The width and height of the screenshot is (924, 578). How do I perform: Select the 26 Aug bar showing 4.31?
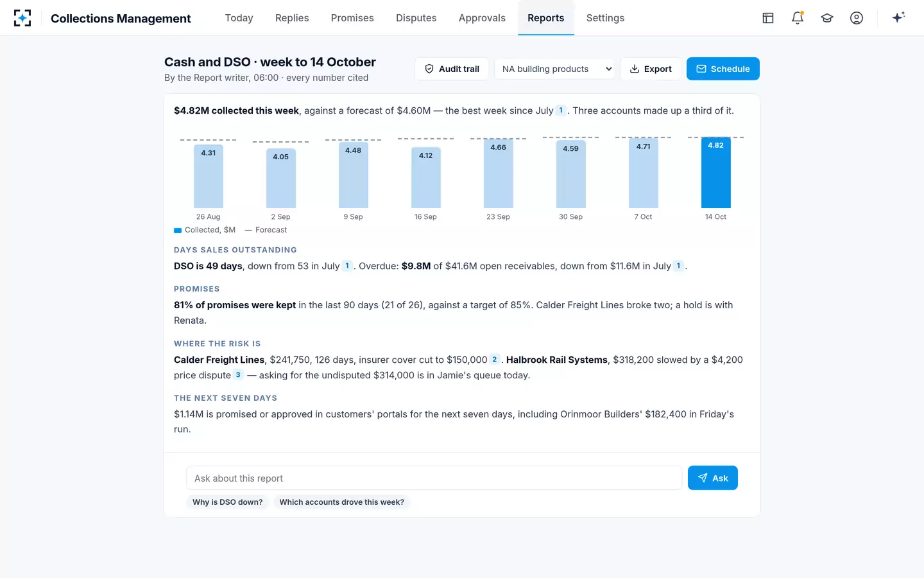click(x=208, y=177)
